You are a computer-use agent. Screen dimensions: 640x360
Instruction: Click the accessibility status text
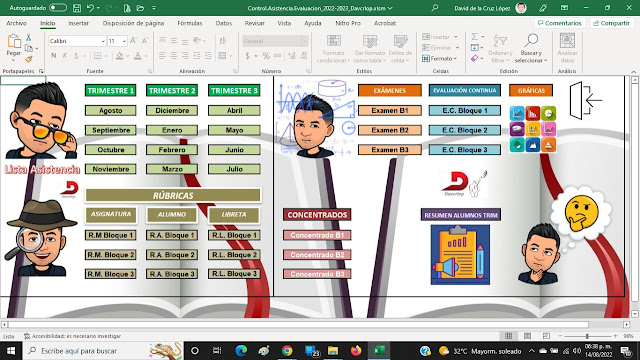(76, 336)
